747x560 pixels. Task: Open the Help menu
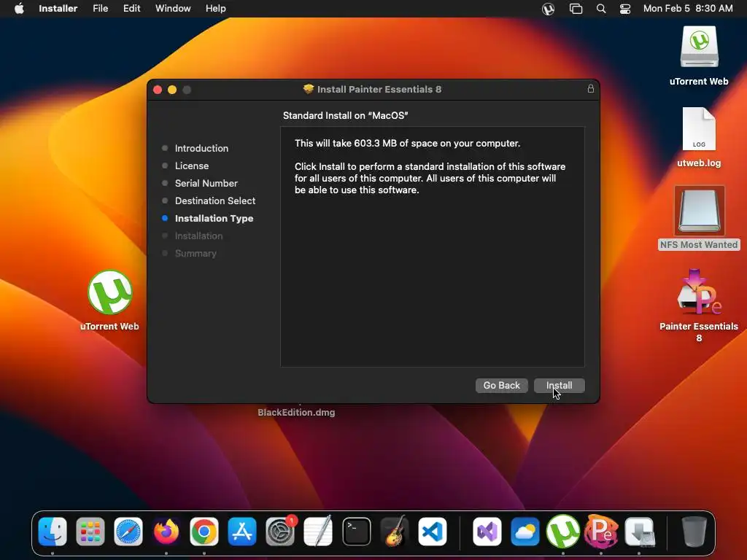[x=215, y=9]
